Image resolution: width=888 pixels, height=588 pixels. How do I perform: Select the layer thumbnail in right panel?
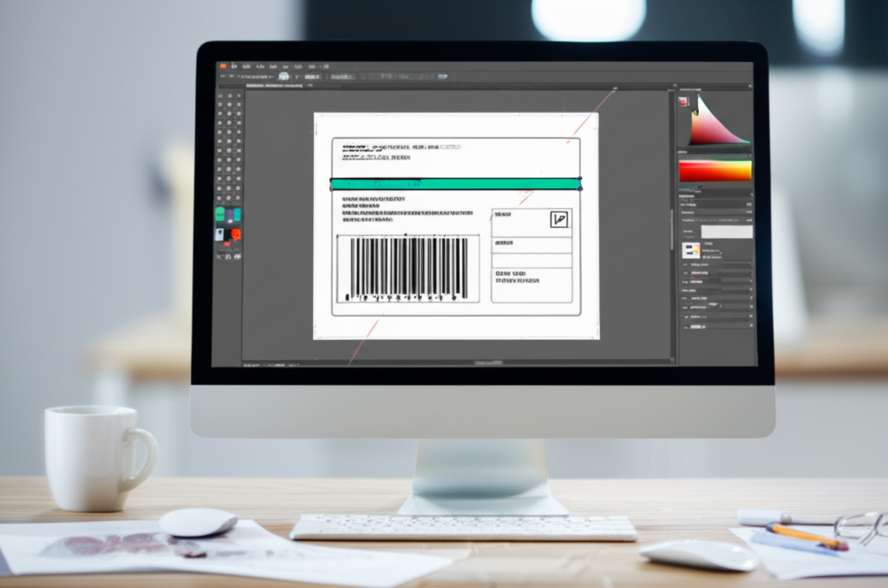[x=691, y=250]
